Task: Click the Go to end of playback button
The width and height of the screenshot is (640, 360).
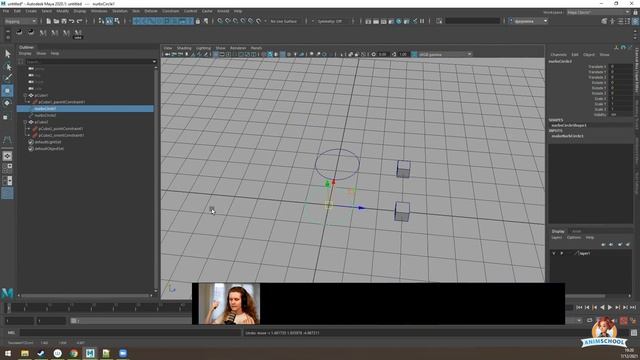Action: click(633, 307)
